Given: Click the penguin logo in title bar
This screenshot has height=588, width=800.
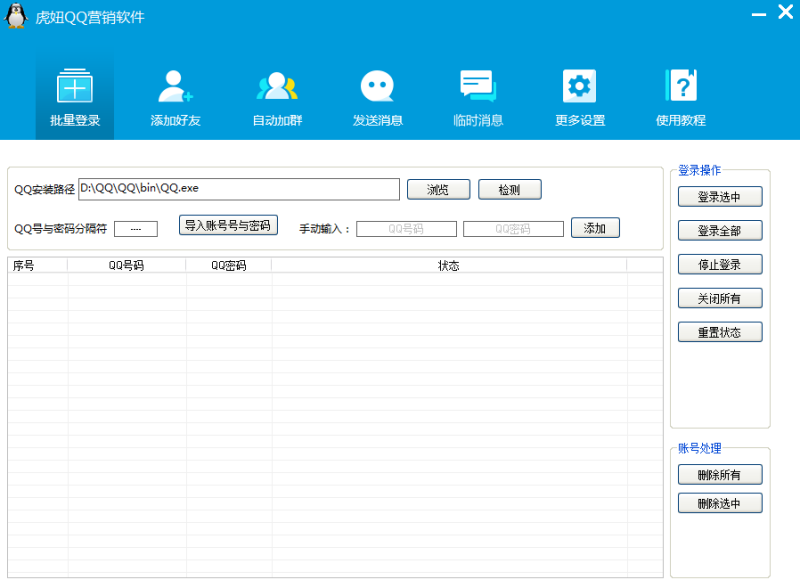Looking at the screenshot, I should click(x=16, y=17).
